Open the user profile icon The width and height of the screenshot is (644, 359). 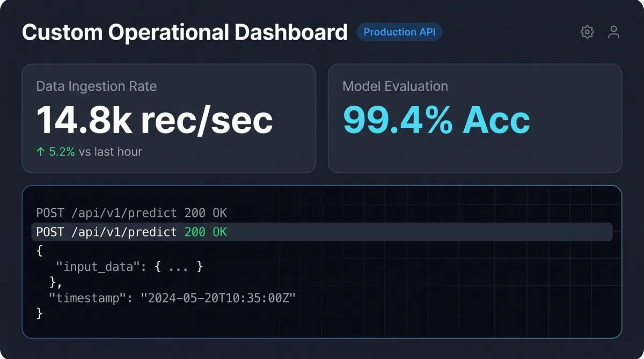click(613, 32)
